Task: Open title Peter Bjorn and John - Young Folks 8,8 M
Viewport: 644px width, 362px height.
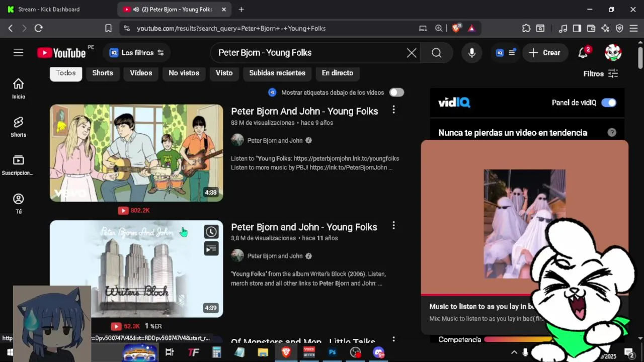Action: pyautogui.click(x=304, y=227)
